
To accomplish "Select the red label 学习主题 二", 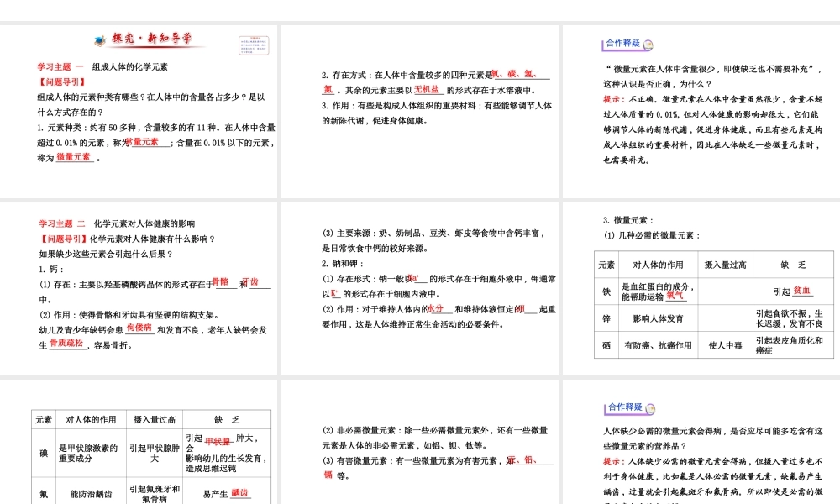I will tap(61, 224).
